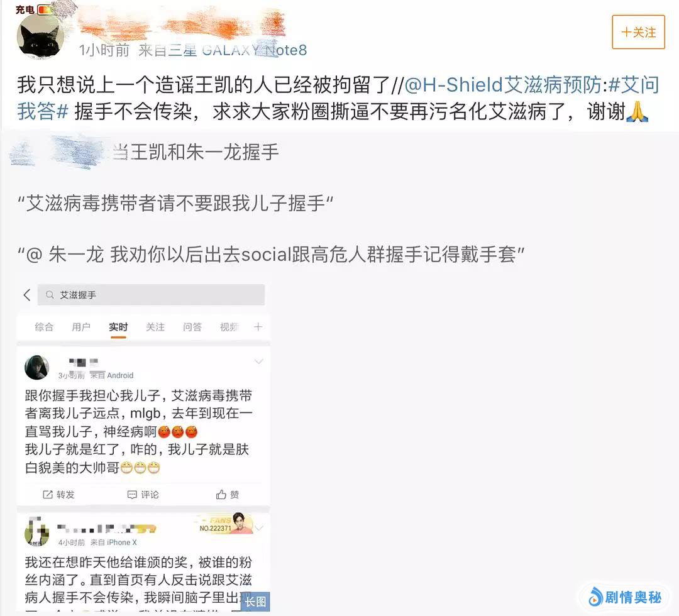679x616 pixels.
Task: Add a tab with the plus icon
Action: [x=258, y=327]
